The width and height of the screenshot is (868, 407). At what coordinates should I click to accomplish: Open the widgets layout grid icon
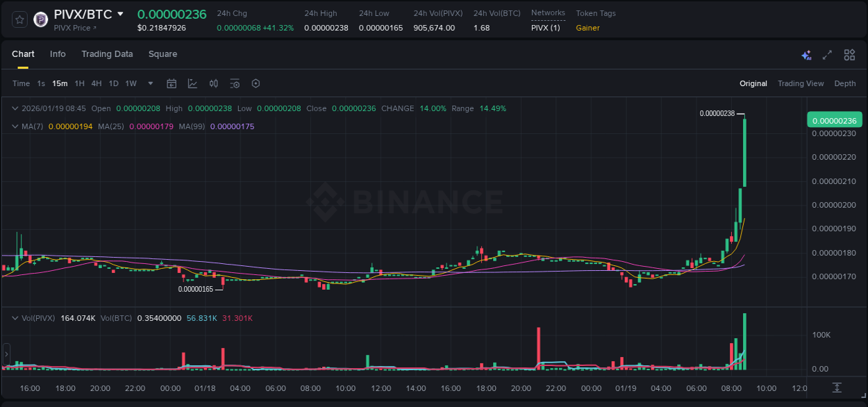[849, 54]
